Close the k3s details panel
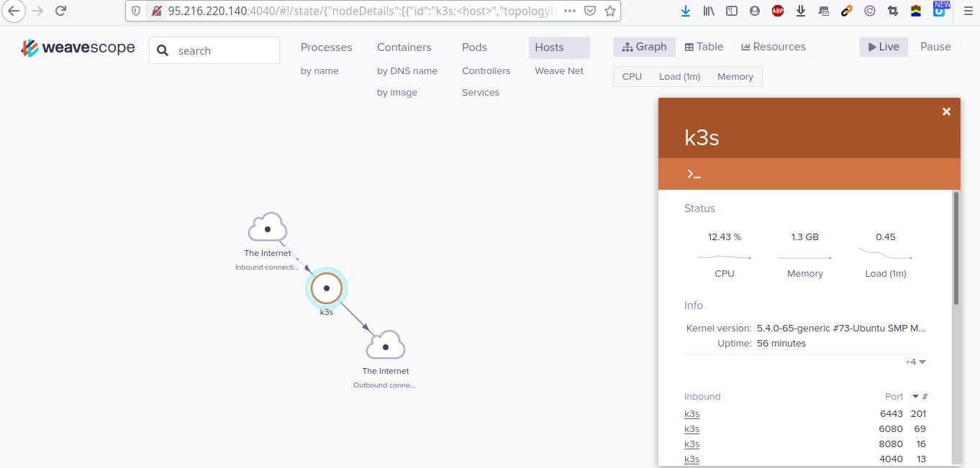The image size is (980, 468). [946, 111]
